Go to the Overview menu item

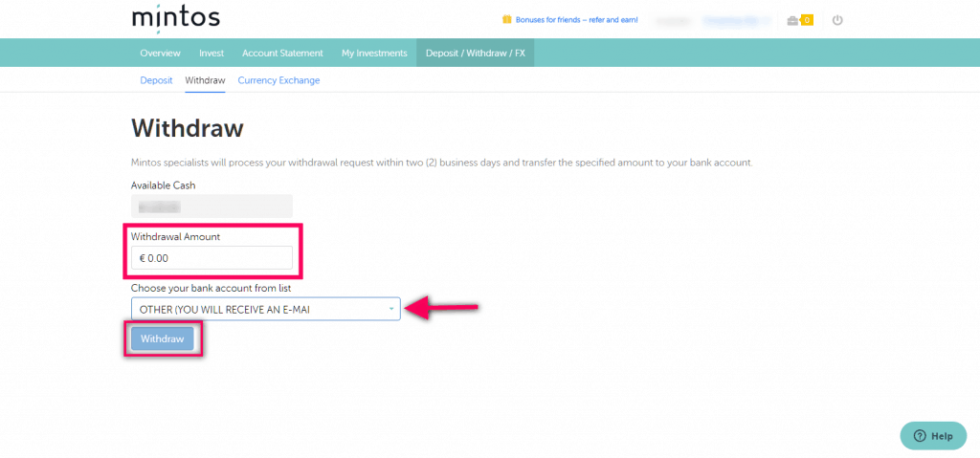coord(160,54)
